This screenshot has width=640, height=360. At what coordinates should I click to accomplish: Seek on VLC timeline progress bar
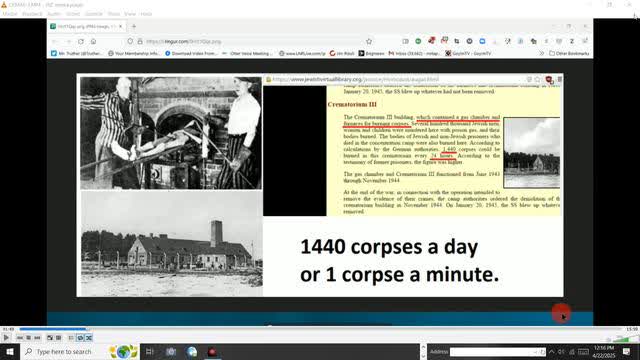[x=320, y=329]
